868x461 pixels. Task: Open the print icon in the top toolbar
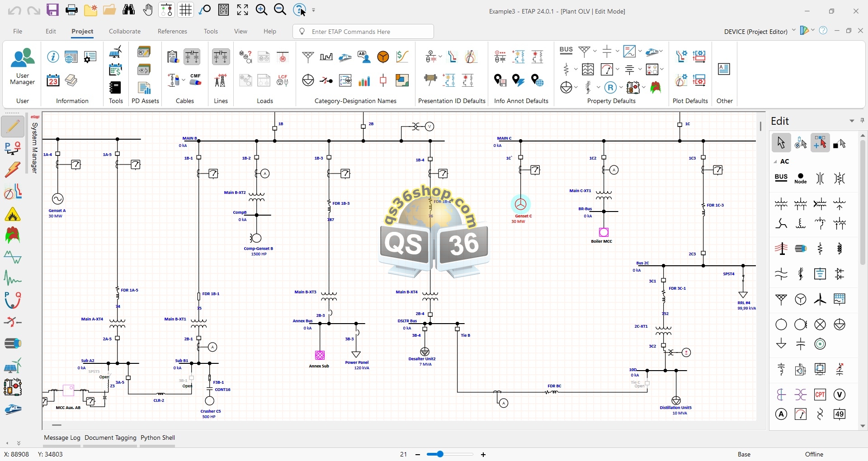(71, 10)
